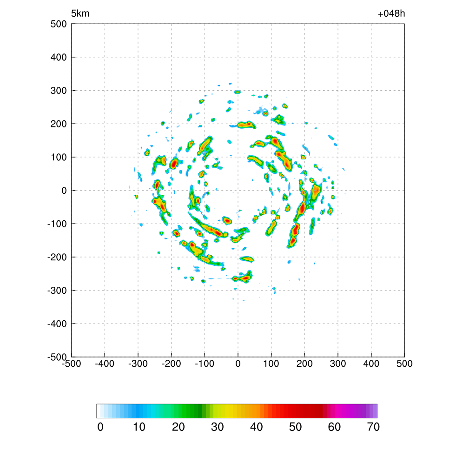
Task: Click x-axis tick label "-200"
Action: coord(171,364)
